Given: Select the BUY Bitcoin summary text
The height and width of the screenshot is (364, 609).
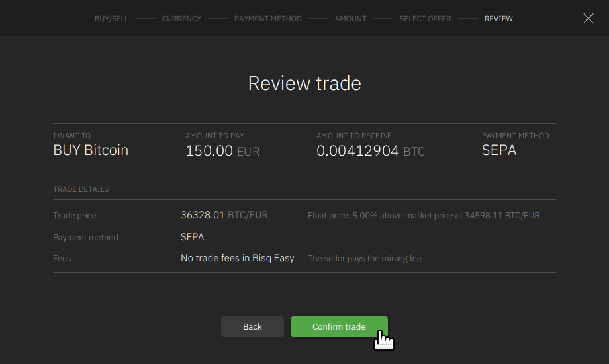Looking at the screenshot, I should pos(91,150).
